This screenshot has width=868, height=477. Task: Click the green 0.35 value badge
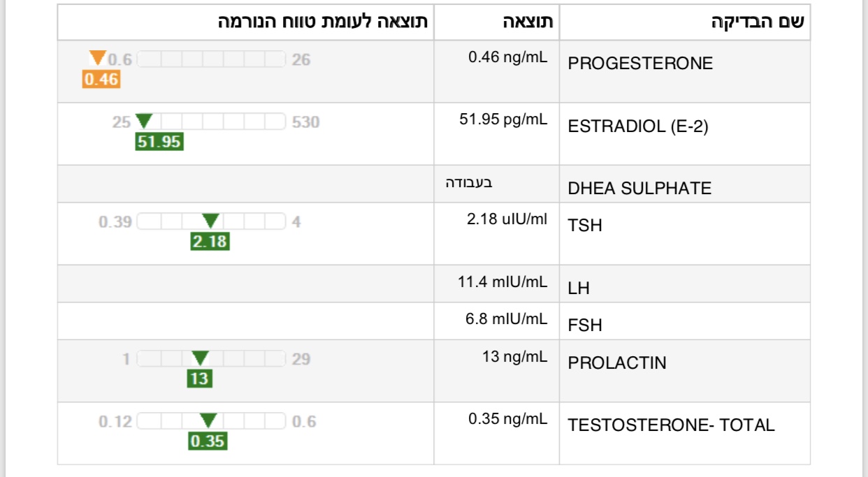pos(208,441)
